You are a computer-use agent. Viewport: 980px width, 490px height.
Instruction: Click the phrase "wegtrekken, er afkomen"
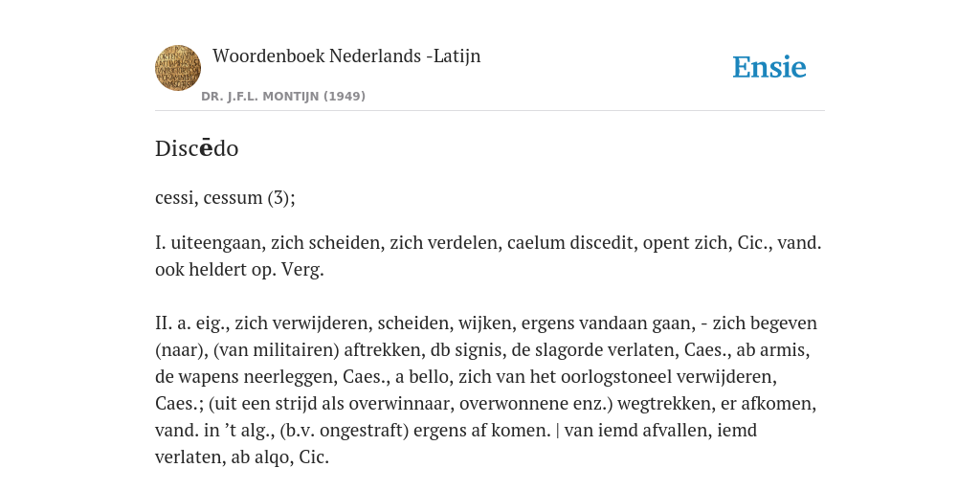click(x=716, y=404)
